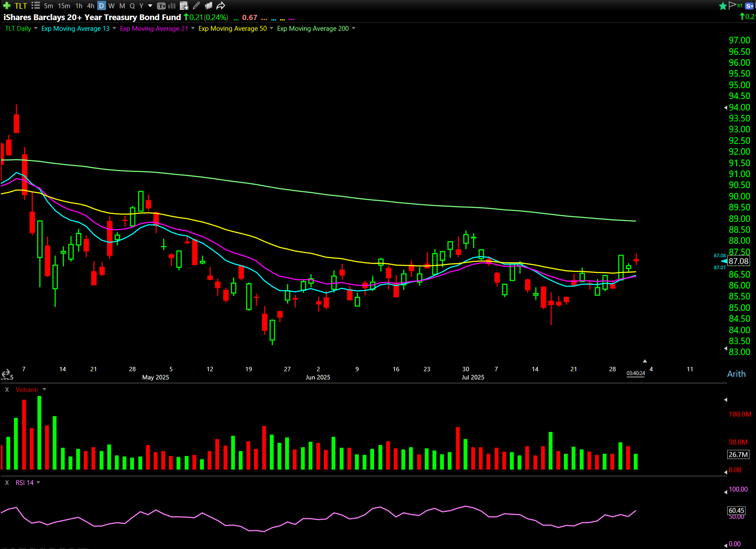Select the 4h timeframe
The width and height of the screenshot is (756, 549).
point(90,6)
